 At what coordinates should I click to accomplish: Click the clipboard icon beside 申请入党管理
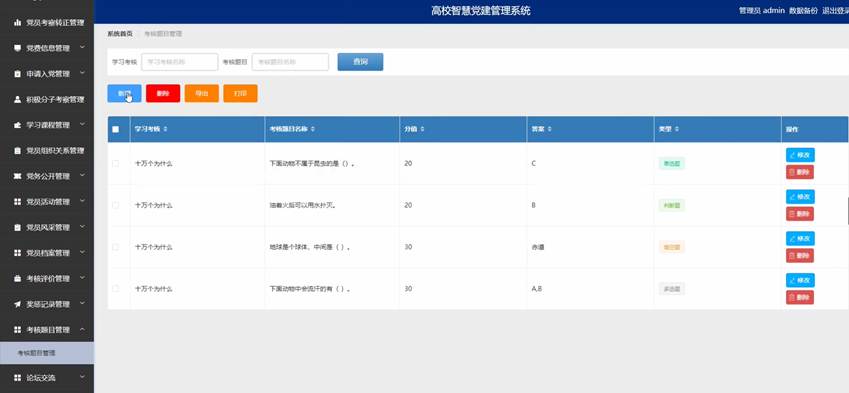click(x=17, y=74)
